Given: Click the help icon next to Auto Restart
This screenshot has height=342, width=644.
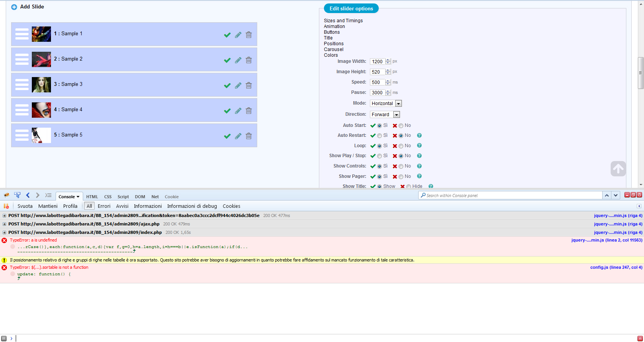Looking at the screenshot, I should coord(419,135).
